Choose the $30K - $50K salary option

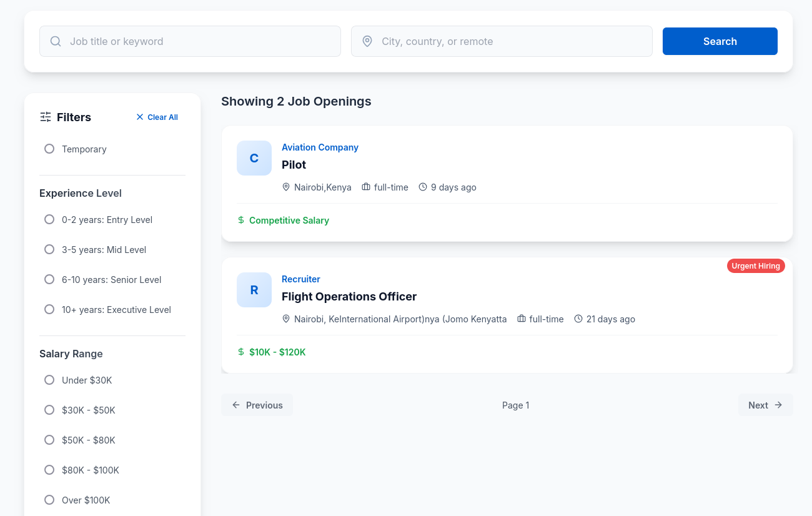tap(49, 410)
